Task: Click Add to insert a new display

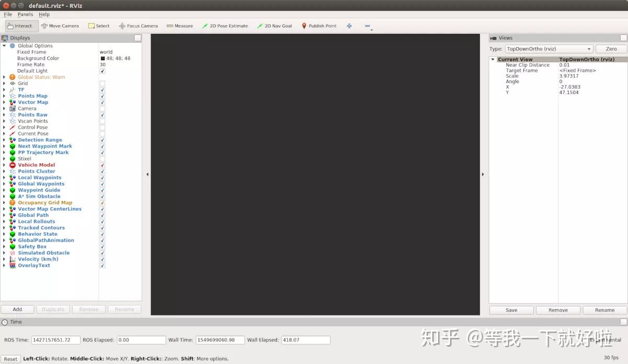Action: [17, 309]
